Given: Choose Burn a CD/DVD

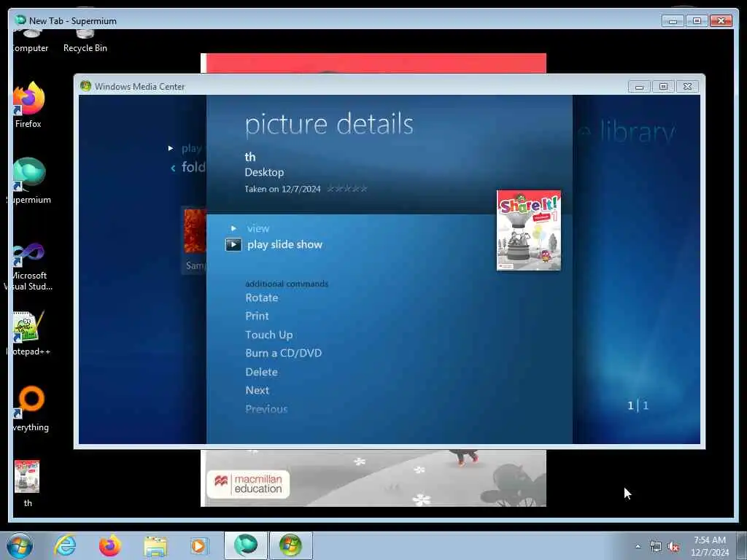Looking at the screenshot, I should click(284, 353).
